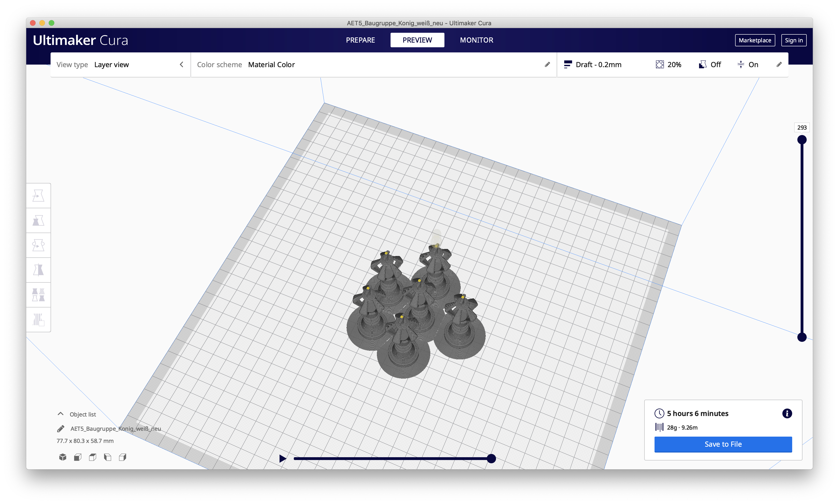This screenshot has width=839, height=504.
Task: Select the Mirror tool in left toolbar
Action: click(38, 270)
